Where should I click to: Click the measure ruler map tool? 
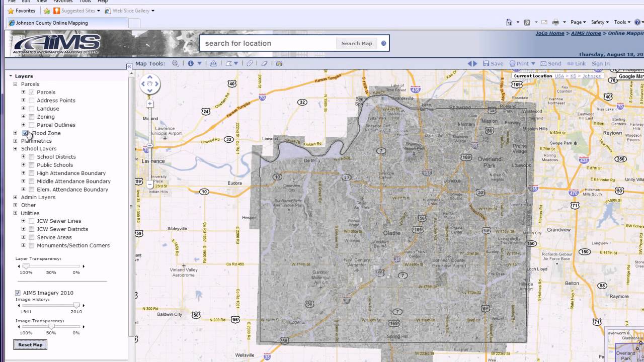pos(250,63)
